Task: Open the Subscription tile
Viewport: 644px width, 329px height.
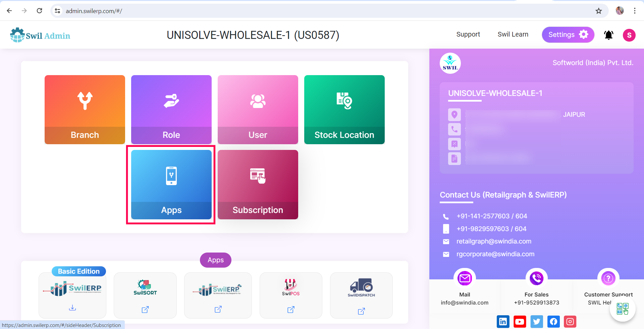Action: click(258, 184)
